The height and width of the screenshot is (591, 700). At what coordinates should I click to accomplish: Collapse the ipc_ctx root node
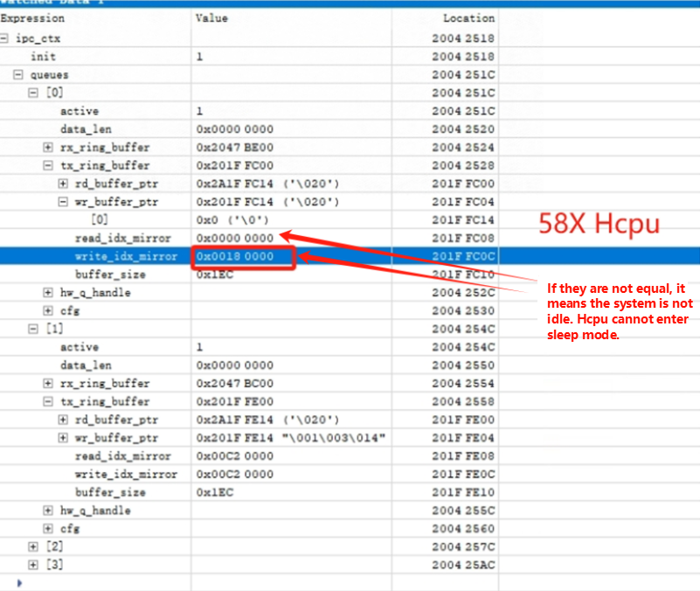(x=5, y=38)
